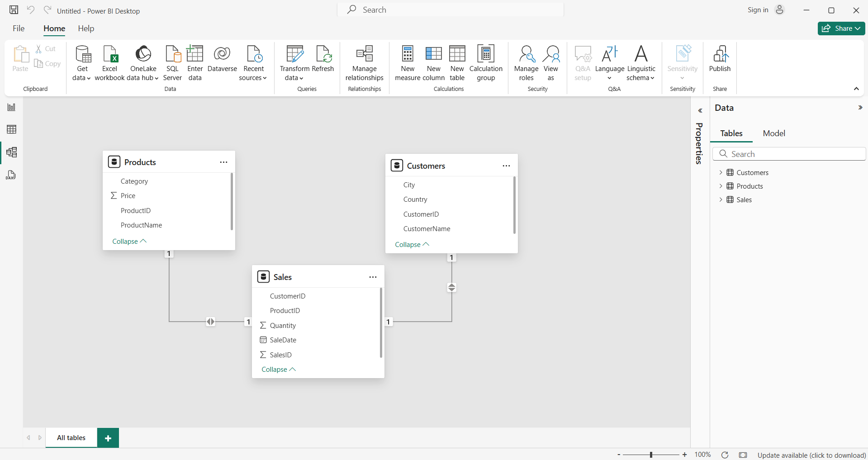
Task: Select the All tables layout tab
Action: tap(71, 438)
